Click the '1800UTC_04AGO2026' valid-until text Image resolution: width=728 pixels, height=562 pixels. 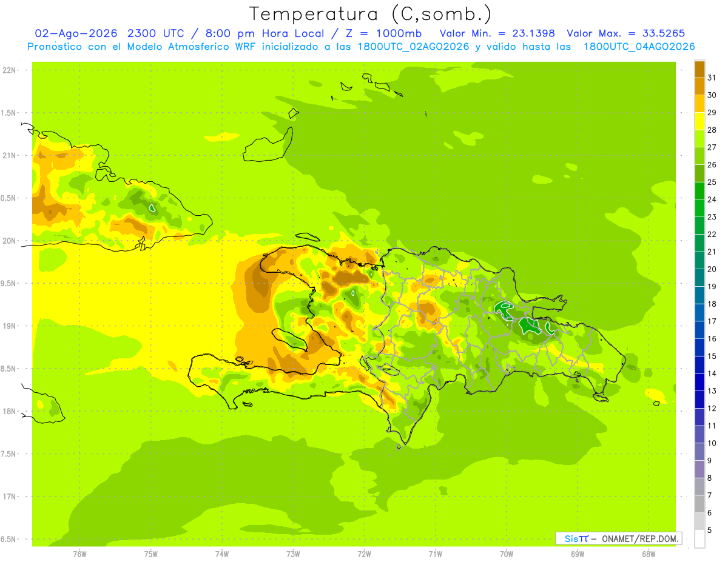[639, 47]
